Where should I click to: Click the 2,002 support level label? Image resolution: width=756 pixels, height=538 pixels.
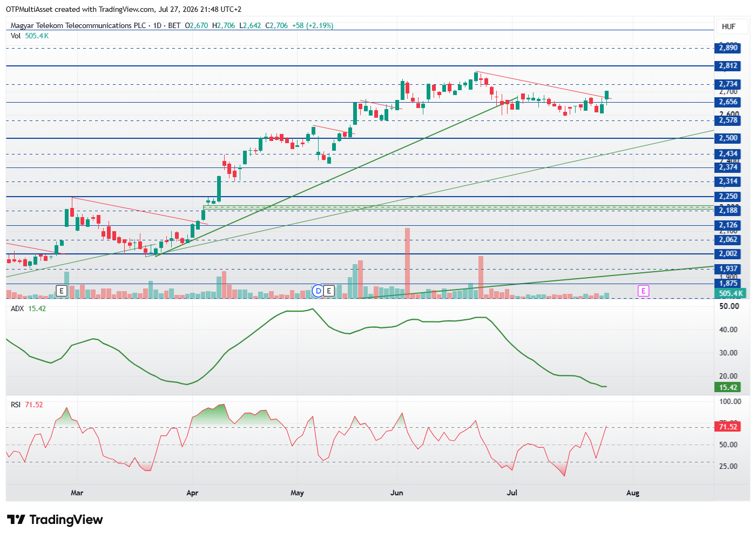point(727,254)
